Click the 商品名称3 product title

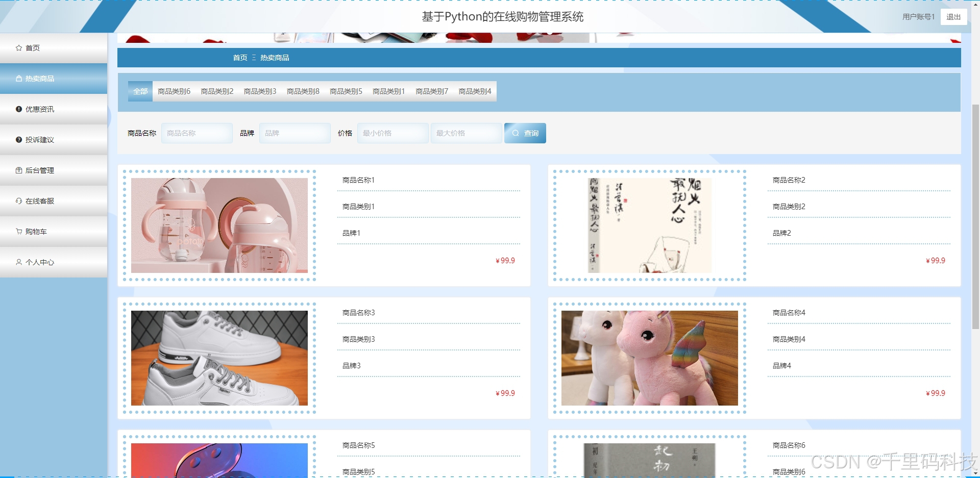coord(358,313)
